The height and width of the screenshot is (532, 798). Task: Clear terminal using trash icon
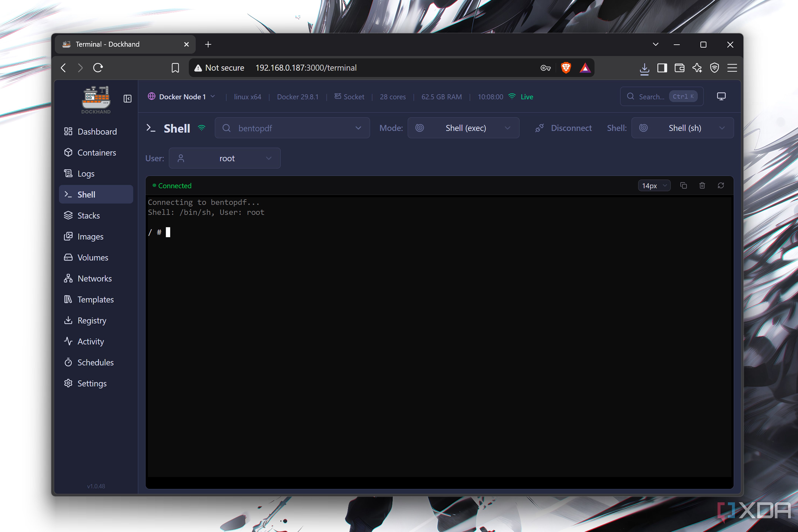pyautogui.click(x=702, y=186)
